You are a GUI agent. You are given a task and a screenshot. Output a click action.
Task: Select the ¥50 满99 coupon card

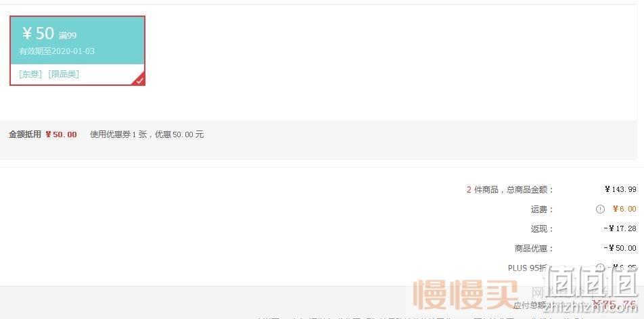pos(77,51)
